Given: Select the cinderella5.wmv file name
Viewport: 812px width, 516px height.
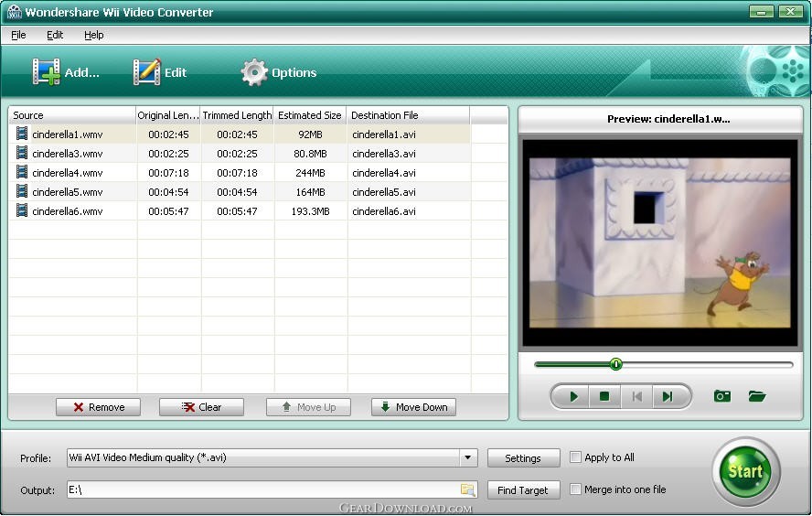Looking at the screenshot, I should [68, 192].
